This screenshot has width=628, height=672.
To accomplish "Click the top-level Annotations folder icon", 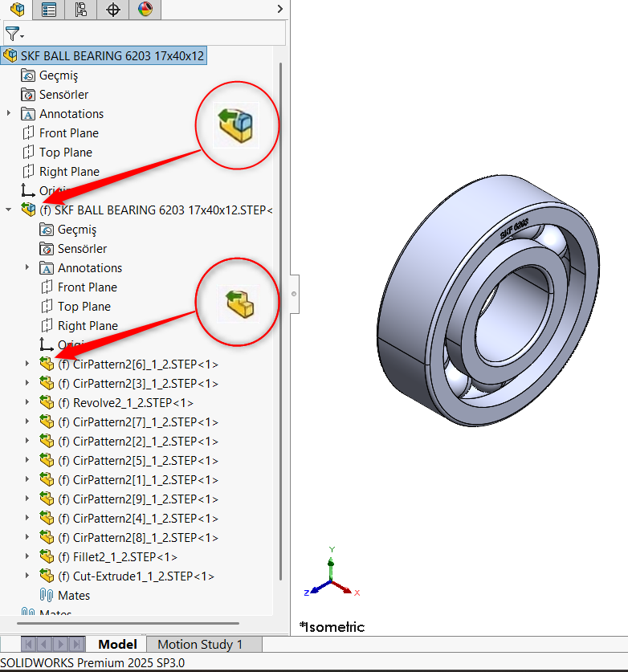I will tap(28, 113).
